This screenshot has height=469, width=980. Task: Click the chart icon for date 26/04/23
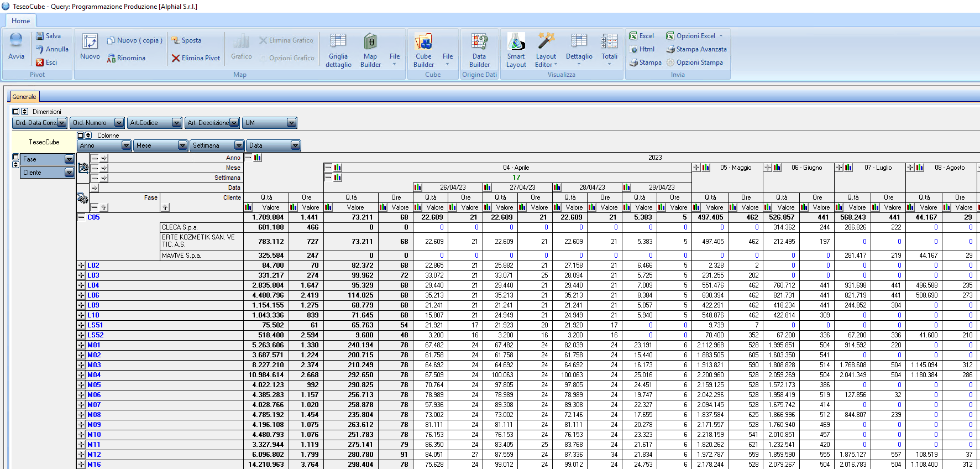pos(418,187)
